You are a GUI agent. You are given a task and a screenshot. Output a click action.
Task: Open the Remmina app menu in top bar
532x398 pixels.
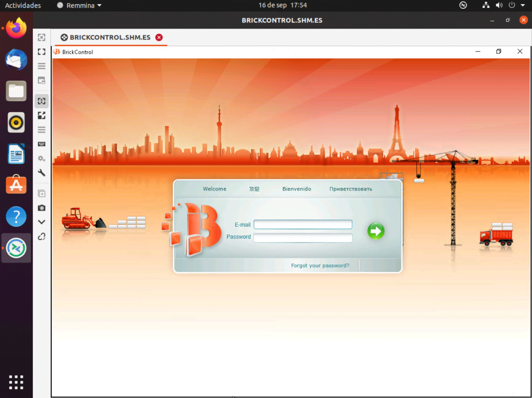tap(79, 5)
